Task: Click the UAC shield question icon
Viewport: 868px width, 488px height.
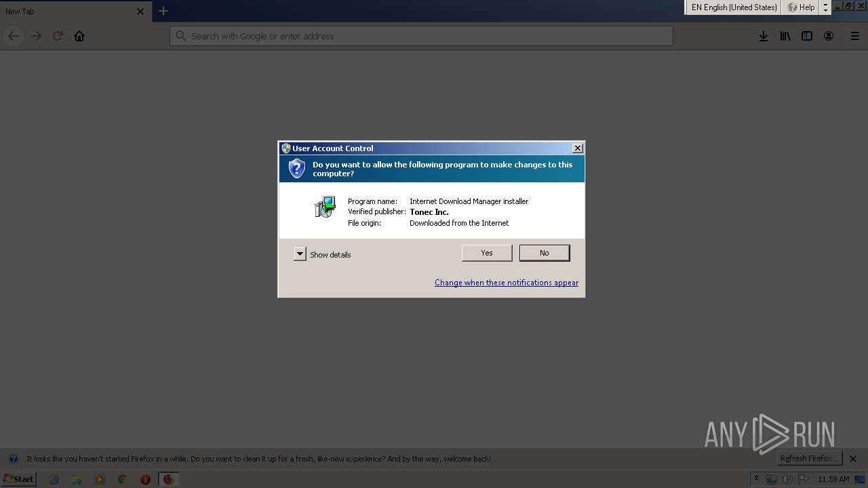Action: tap(296, 169)
